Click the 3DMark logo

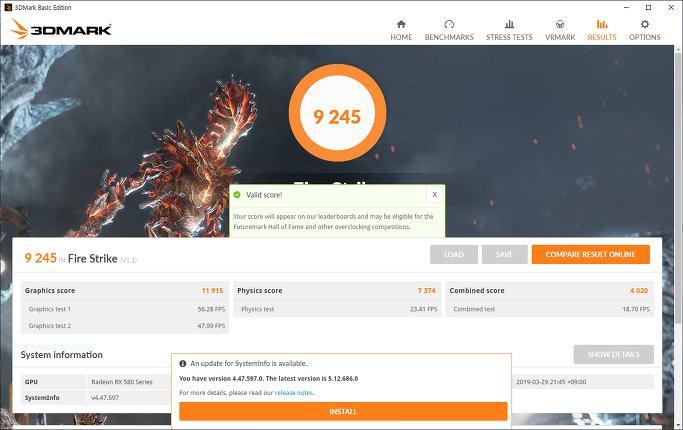(x=61, y=29)
